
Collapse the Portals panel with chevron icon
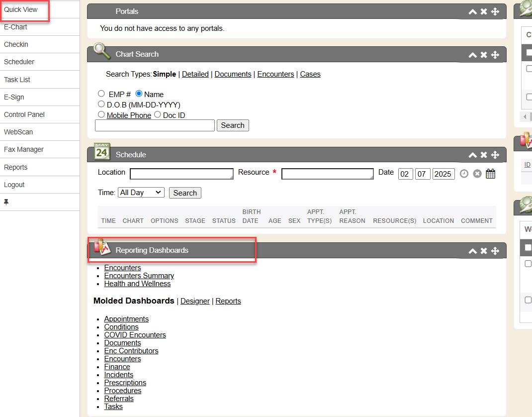click(472, 11)
